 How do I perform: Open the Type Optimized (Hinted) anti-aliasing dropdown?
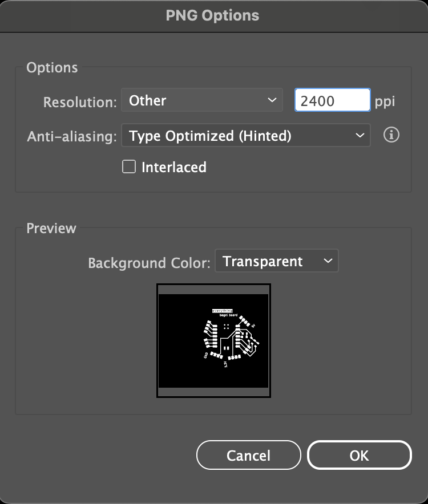pyautogui.click(x=246, y=135)
